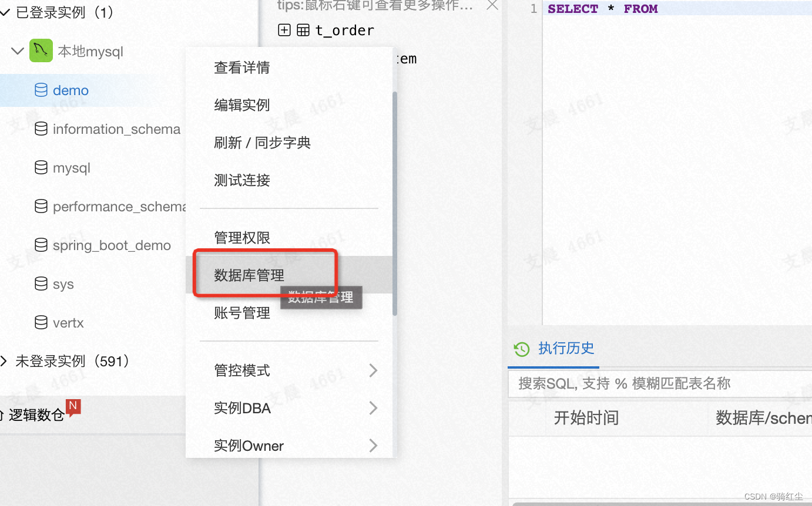Choose 查看详情 from the context menu
The width and height of the screenshot is (812, 506).
pos(242,68)
